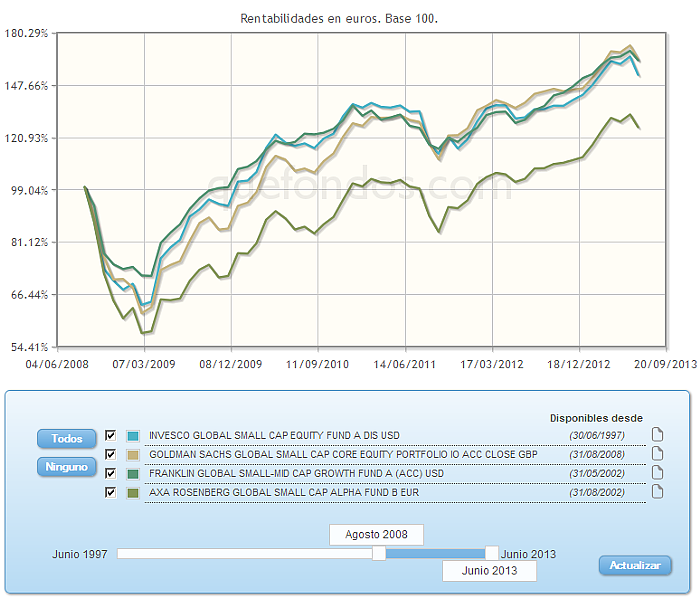Click the 147.66% y-axis label

point(26,86)
